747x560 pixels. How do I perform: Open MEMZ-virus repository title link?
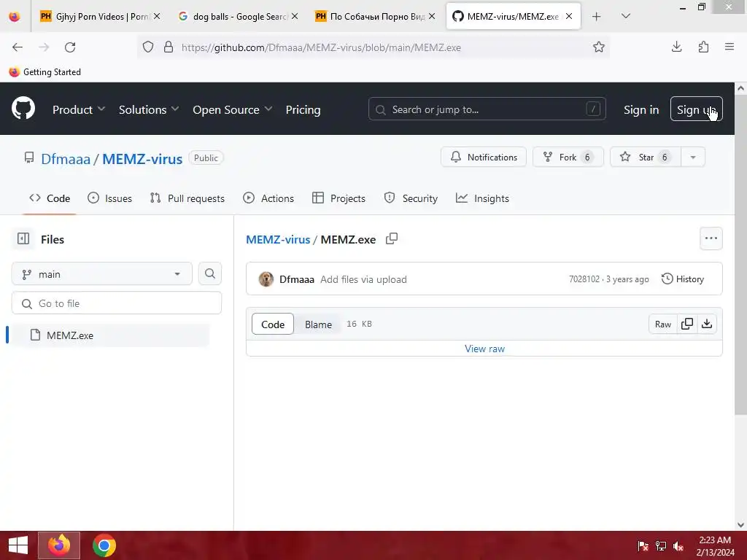coord(142,158)
